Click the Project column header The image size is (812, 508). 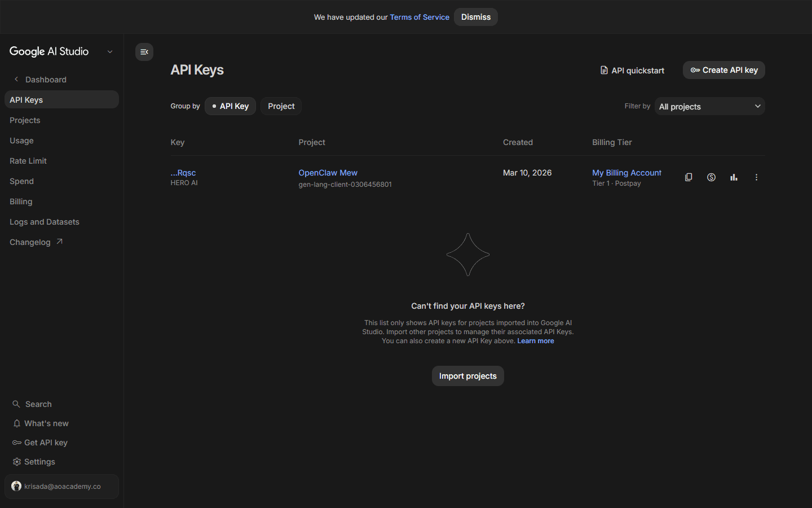pos(312,142)
